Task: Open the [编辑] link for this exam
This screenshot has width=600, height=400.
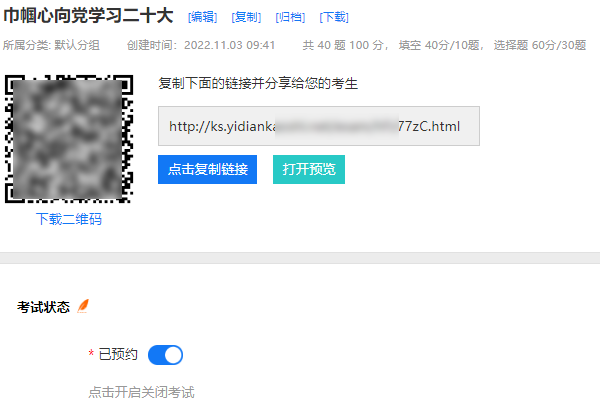Action: coord(202,17)
